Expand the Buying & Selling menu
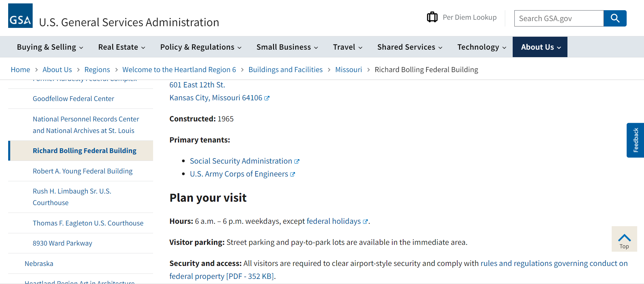This screenshot has height=284, width=644. [50, 47]
